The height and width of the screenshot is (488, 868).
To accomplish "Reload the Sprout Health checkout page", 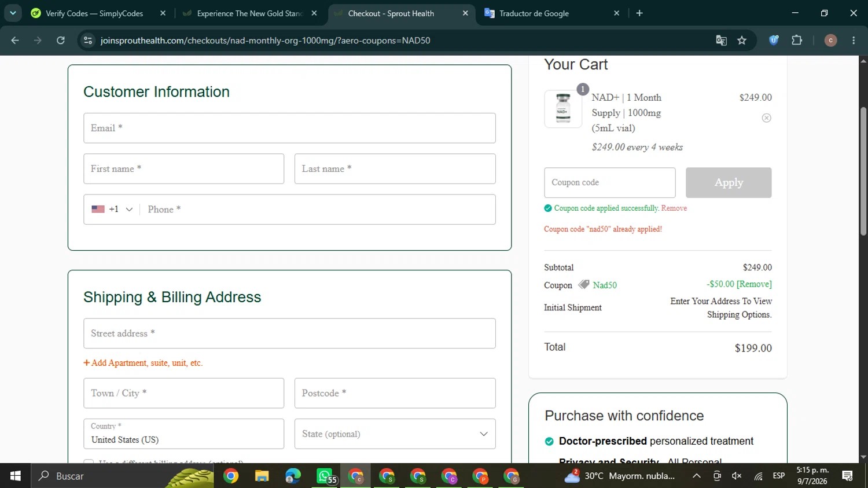I will [61, 41].
